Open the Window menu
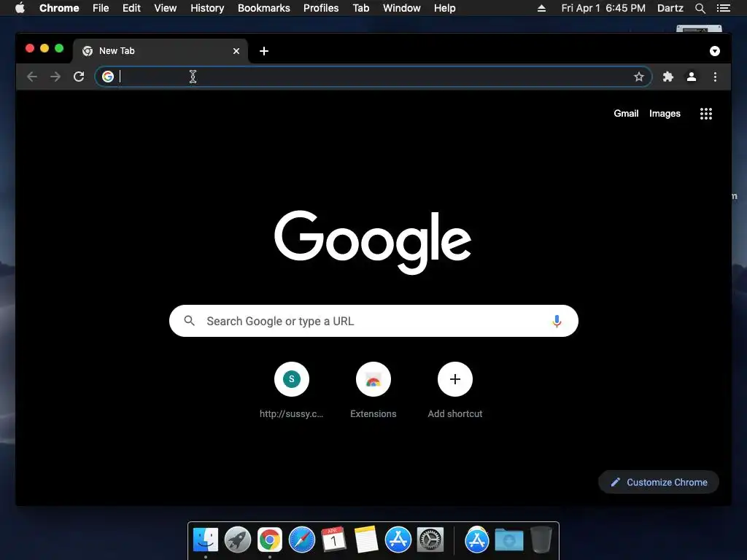This screenshot has height=560, width=747. pyautogui.click(x=402, y=8)
